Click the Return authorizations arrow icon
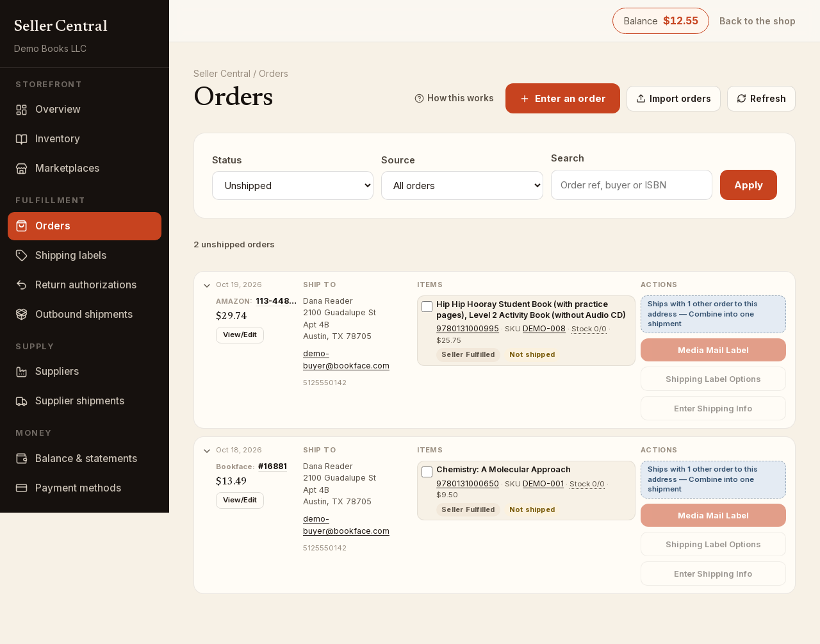820x644 pixels. point(21,285)
